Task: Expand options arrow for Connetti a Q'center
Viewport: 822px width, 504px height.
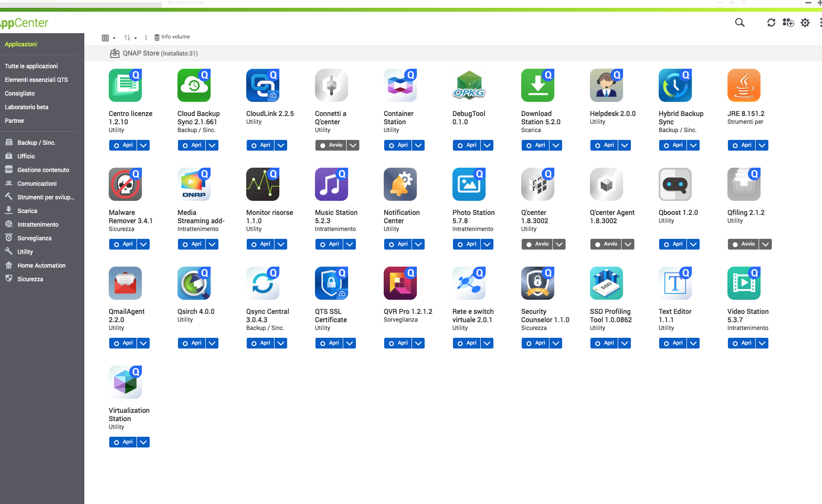Action: [353, 145]
